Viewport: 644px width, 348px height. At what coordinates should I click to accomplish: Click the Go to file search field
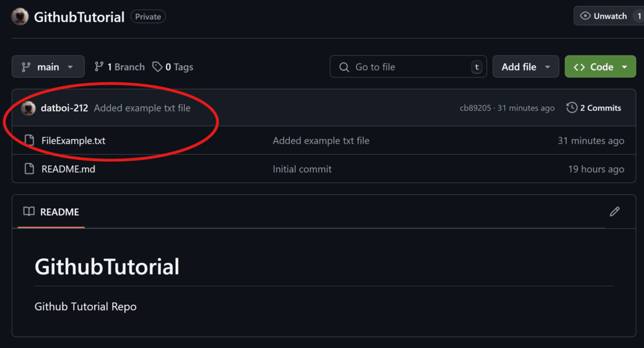[408, 66]
